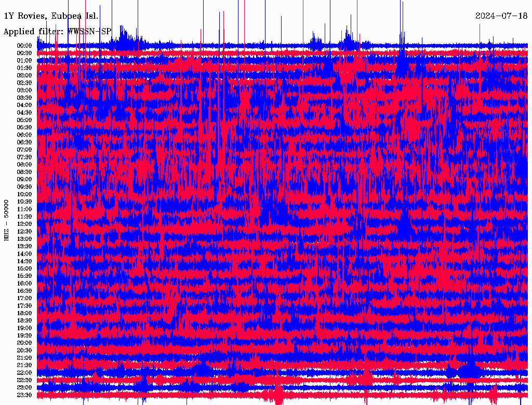Click the 22:00 time label
Screen dimensions: 532x405
point(24,373)
